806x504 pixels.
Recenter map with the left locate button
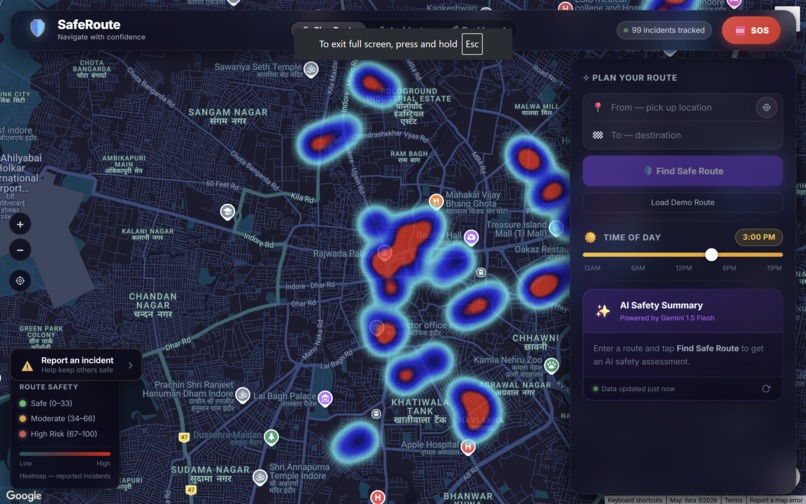pyautogui.click(x=20, y=281)
